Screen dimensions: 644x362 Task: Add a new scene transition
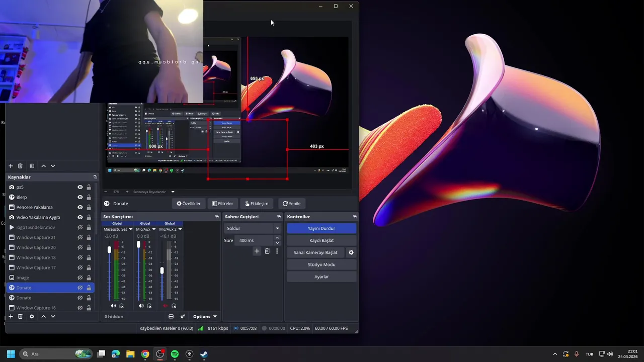tap(257, 251)
